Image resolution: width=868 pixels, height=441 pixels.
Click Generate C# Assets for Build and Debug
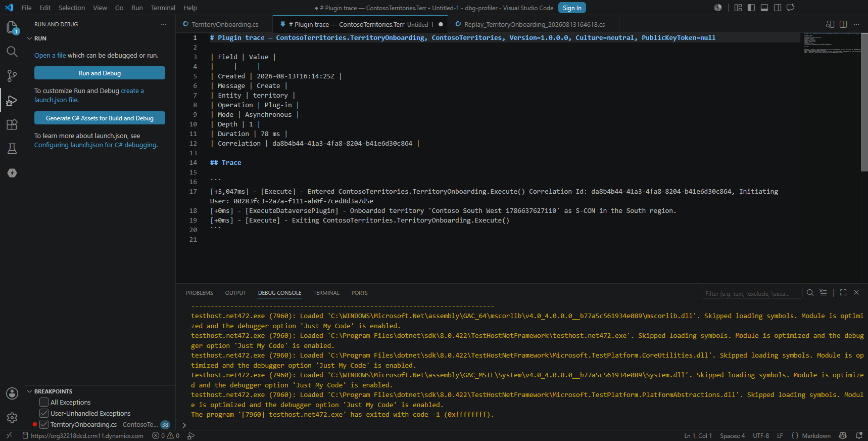pos(100,118)
